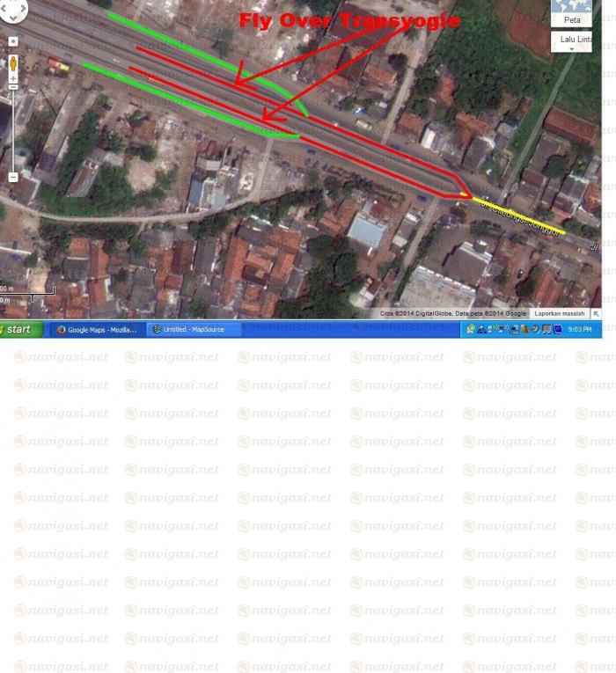This screenshot has height=673, width=616.
Task: Click the first system tray icon
Action: click(473, 329)
